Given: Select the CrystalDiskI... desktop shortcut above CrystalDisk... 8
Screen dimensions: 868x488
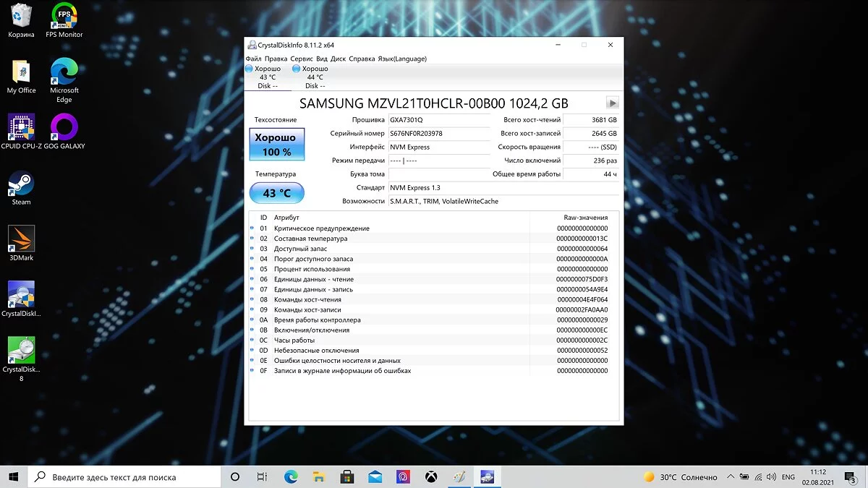Looking at the screenshot, I should [x=21, y=299].
